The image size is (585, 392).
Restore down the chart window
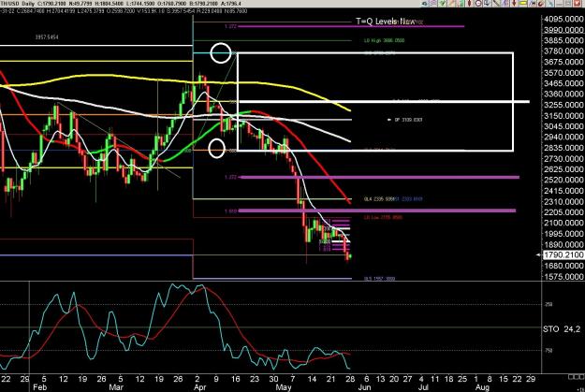pyautogui.click(x=568, y=4)
